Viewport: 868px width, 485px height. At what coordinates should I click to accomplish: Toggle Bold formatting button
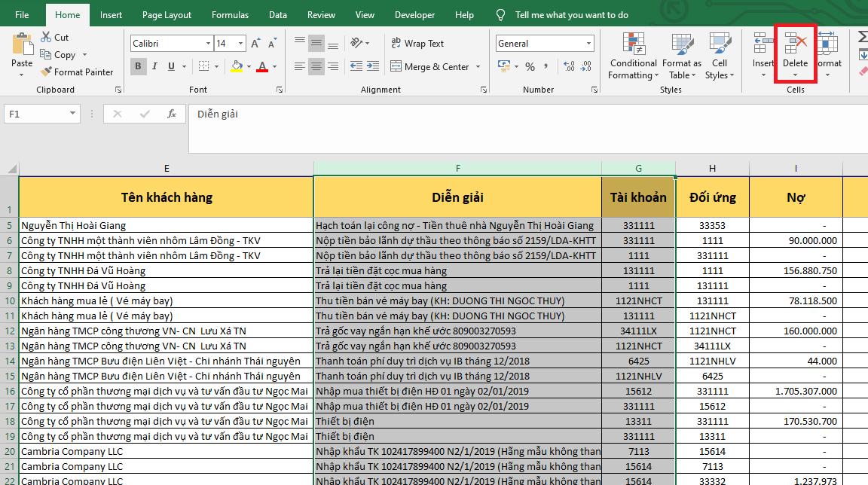click(139, 66)
